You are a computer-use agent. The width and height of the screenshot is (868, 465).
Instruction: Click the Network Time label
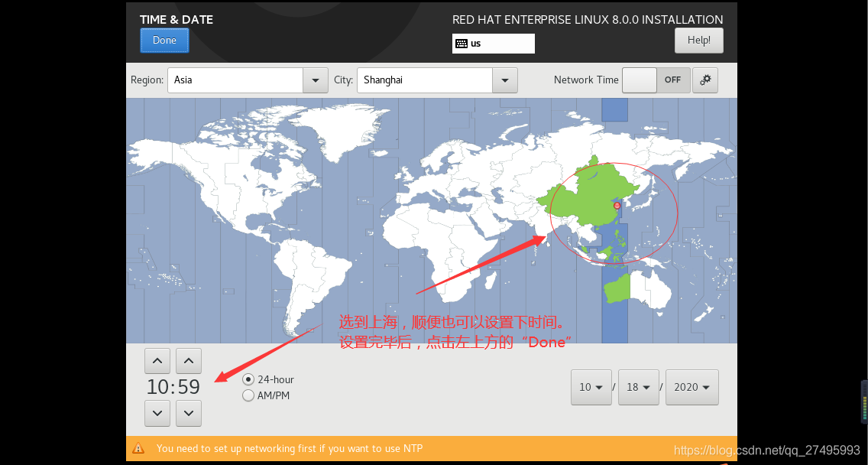586,80
